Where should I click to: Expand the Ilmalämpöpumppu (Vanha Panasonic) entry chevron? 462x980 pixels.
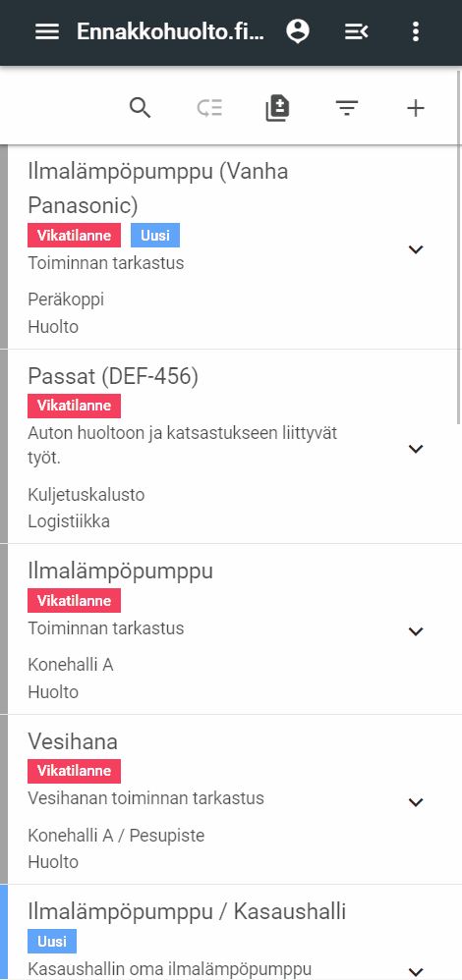point(416,249)
